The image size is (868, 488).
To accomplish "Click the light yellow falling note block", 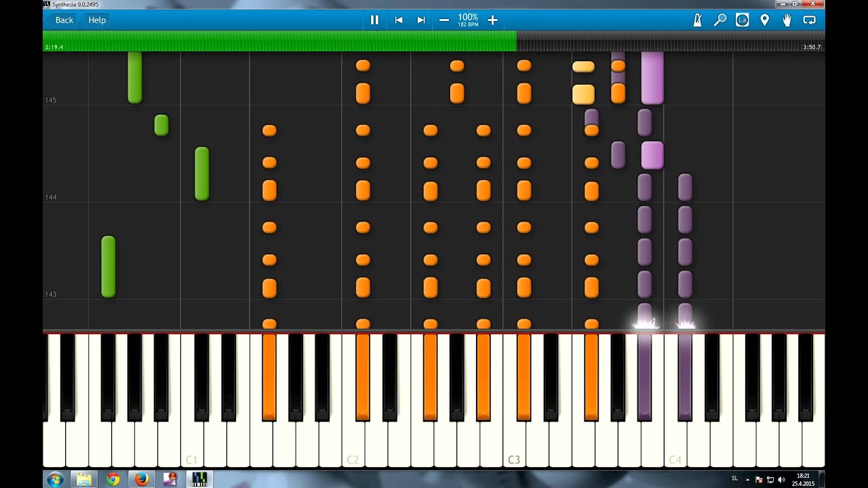I will (x=583, y=94).
